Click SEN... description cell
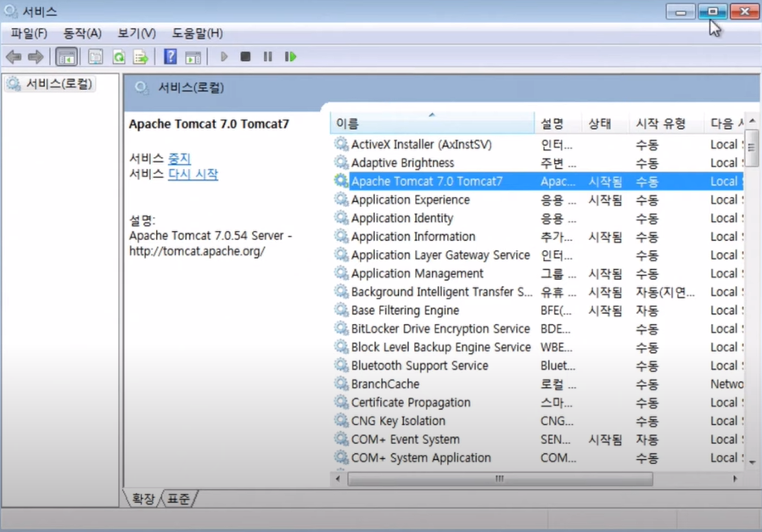 click(x=556, y=440)
